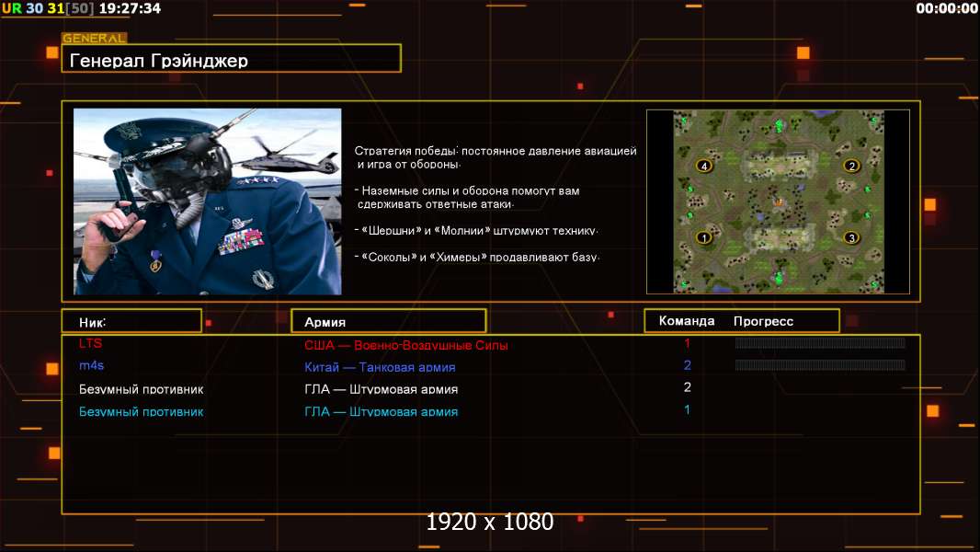980x552 pixels.
Task: Click the center of the minimap
Action: pos(778,201)
